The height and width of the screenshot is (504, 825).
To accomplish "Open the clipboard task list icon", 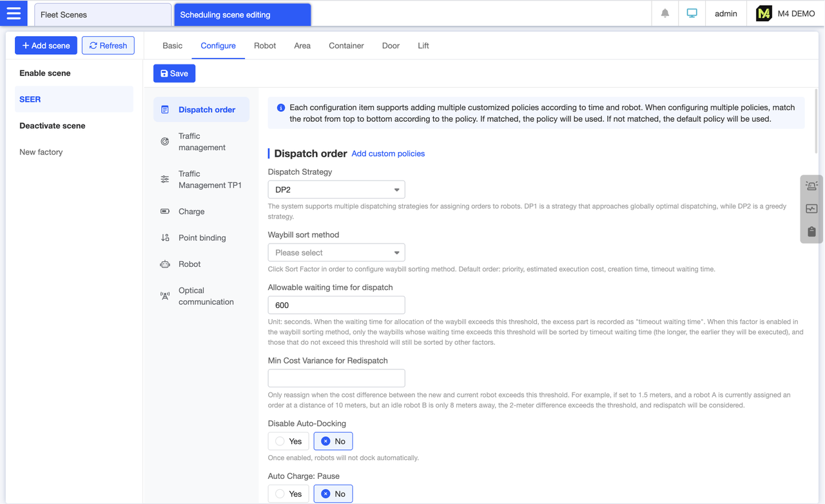I will coord(811,231).
